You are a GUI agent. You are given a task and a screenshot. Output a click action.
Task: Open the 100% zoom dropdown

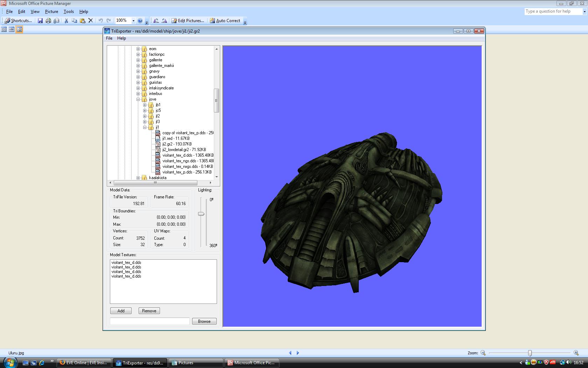133,21
